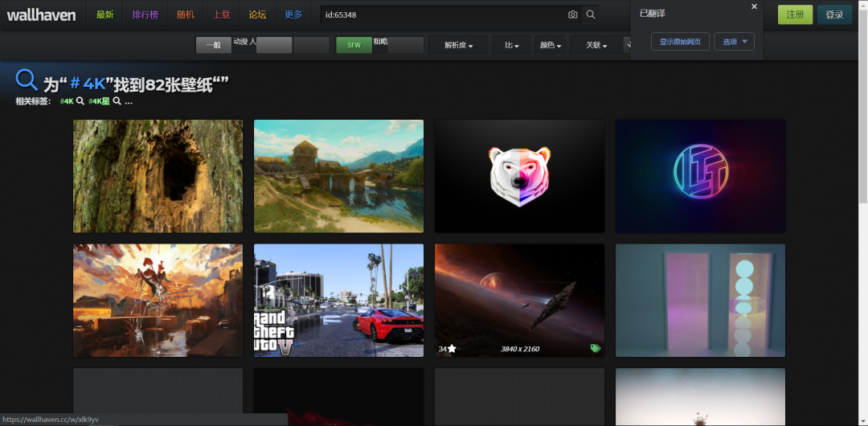Toggle the dark filter button left of SFW
Screen dimensions: 868x426
point(312,46)
